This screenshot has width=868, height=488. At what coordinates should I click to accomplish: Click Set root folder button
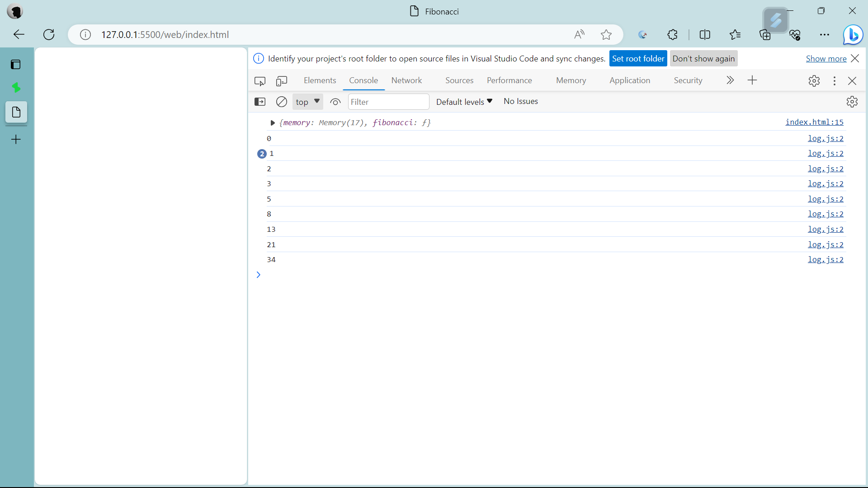click(638, 59)
